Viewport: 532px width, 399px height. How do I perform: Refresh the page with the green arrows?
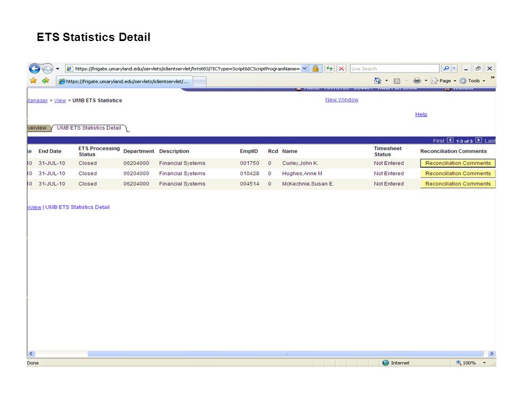pyautogui.click(x=329, y=69)
